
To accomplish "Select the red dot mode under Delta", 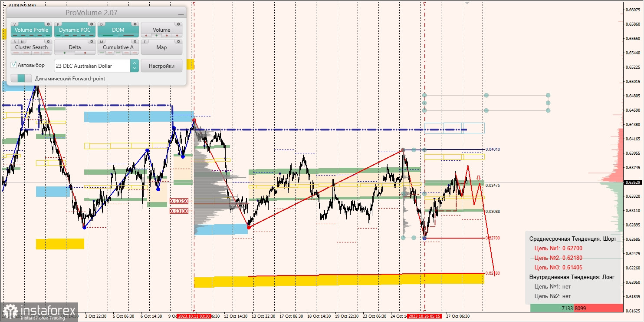I will point(85,53).
